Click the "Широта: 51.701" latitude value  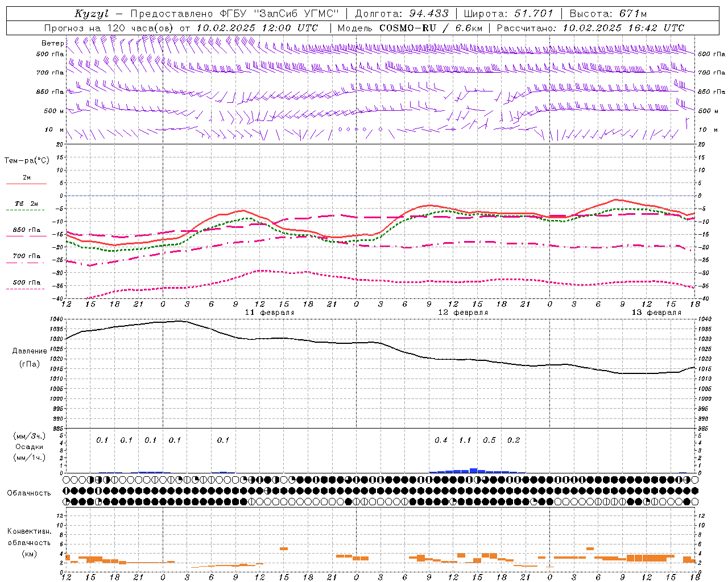[508, 14]
